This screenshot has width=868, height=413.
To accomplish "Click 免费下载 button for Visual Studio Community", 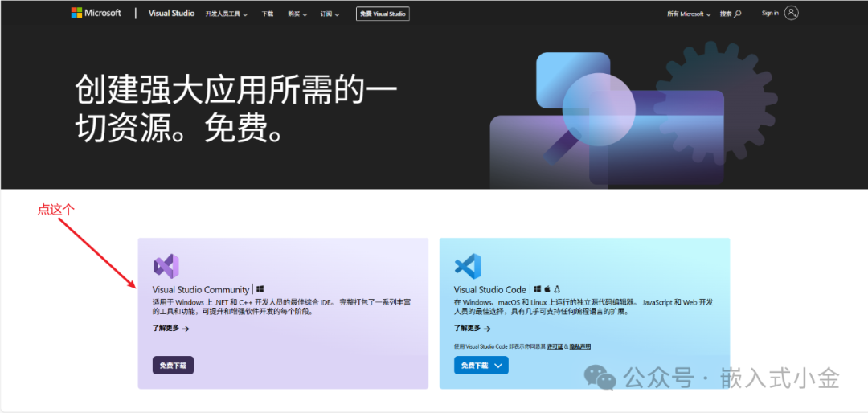I will point(174,366).
